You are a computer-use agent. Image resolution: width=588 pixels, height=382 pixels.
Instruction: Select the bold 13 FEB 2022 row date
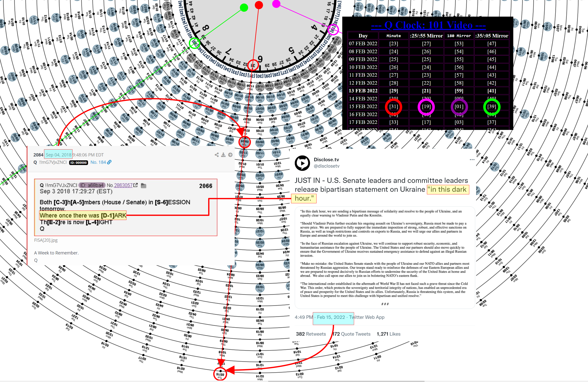pos(363,91)
